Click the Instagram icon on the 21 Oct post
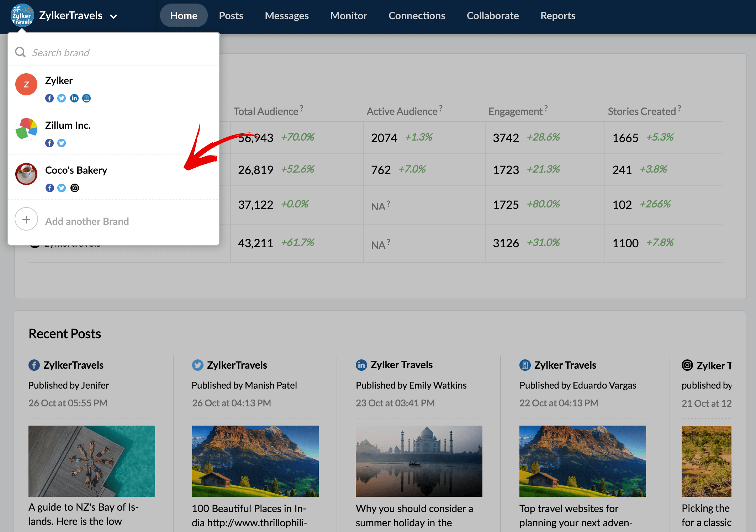This screenshot has width=756, height=532. coord(687,365)
